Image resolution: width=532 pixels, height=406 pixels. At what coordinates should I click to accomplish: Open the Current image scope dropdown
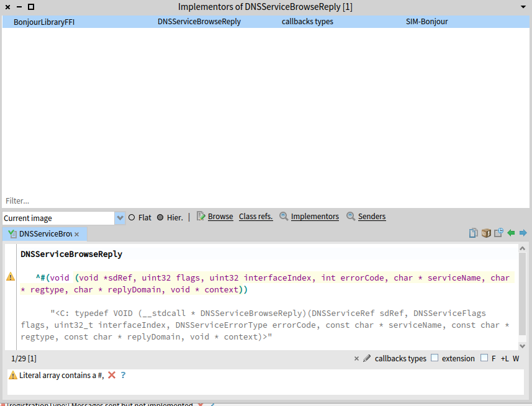tap(120, 218)
